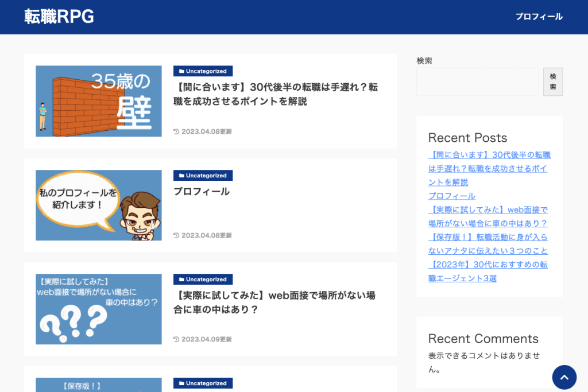Click the 検索 search button
The width and height of the screenshot is (588, 392).
(x=552, y=81)
